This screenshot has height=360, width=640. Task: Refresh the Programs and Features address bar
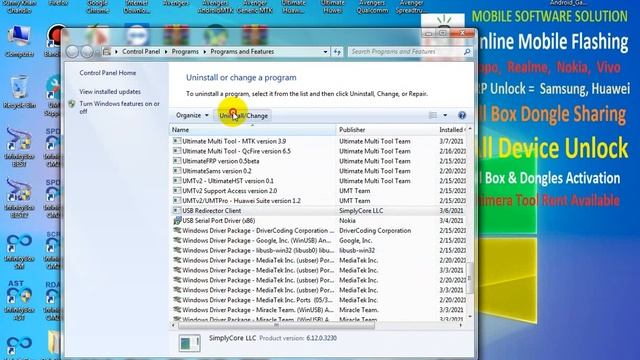[337, 52]
